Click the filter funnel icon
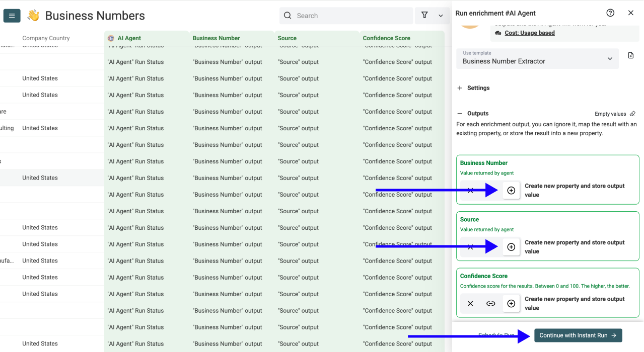Viewport: 644px width, 352px height. point(424,16)
